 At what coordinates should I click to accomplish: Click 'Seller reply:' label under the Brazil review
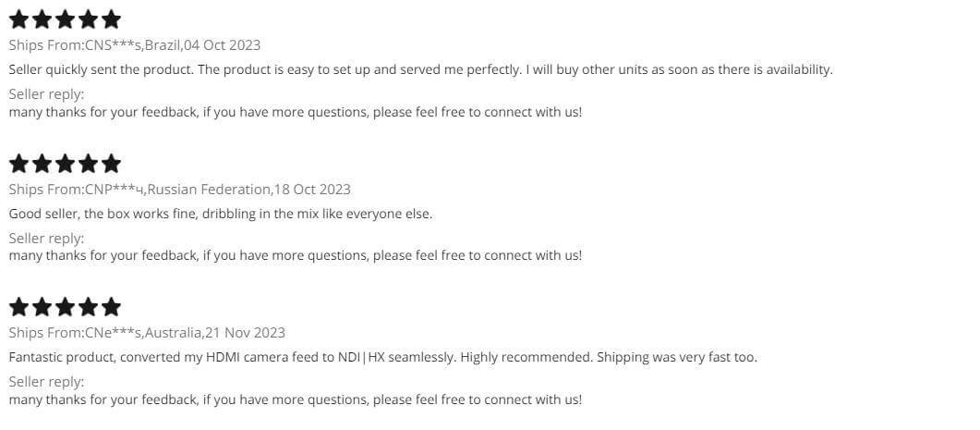tap(46, 94)
